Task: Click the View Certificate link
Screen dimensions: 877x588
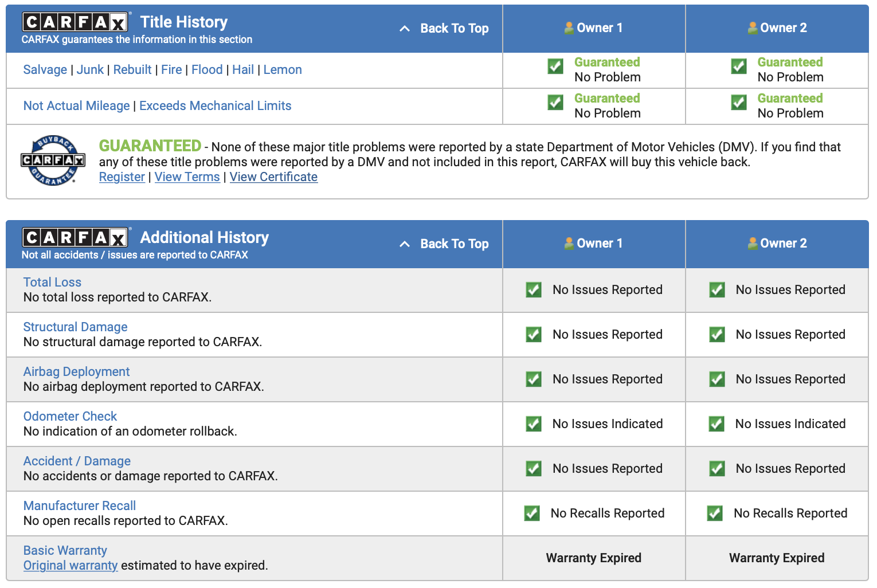Action: coord(273,177)
